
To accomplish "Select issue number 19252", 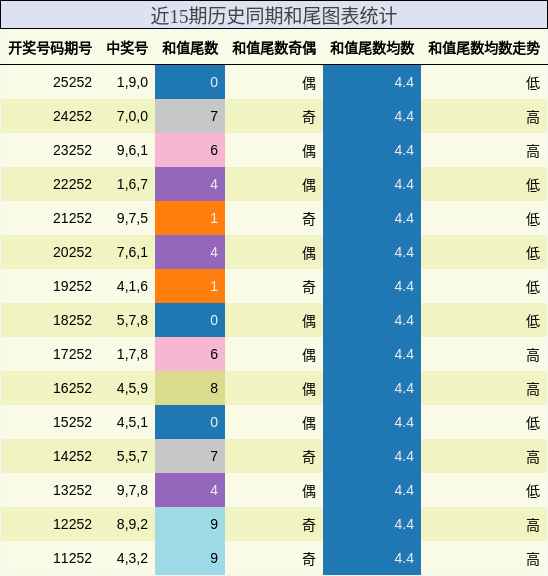I will tap(72, 286).
